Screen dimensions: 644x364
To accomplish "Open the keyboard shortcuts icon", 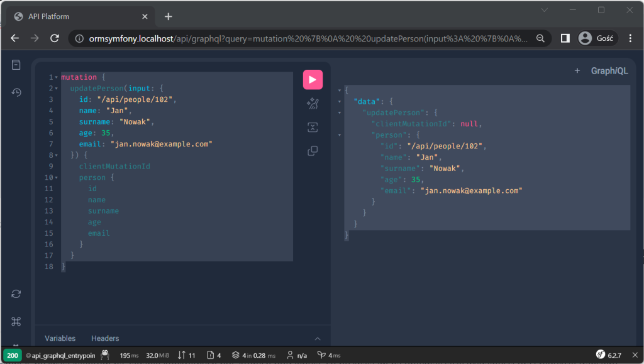I will point(16,321).
